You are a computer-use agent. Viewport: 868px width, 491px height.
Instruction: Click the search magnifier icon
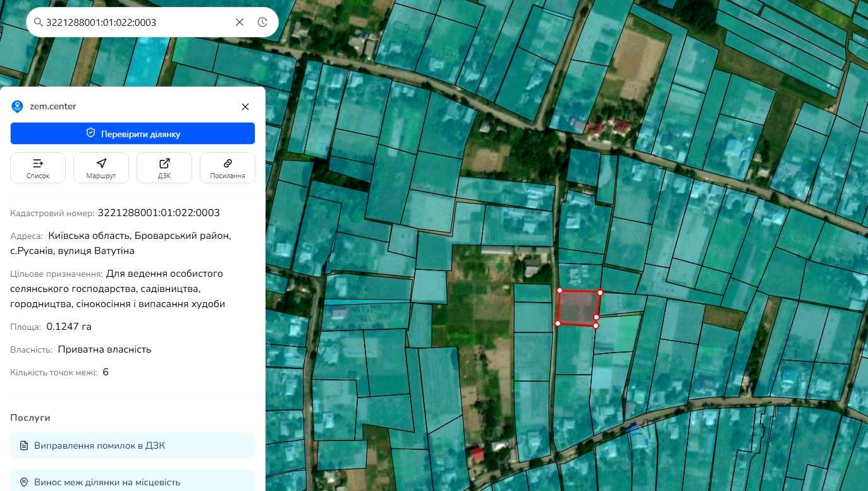pos(38,22)
